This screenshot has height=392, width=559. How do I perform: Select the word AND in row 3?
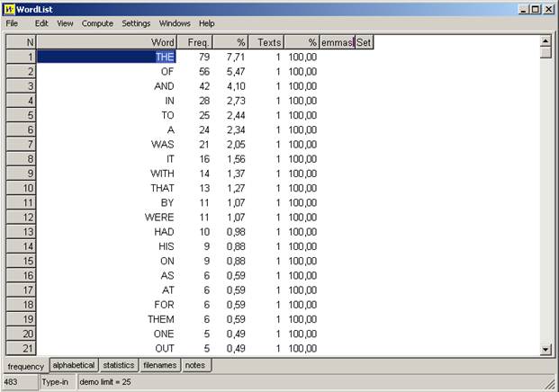pyautogui.click(x=164, y=86)
